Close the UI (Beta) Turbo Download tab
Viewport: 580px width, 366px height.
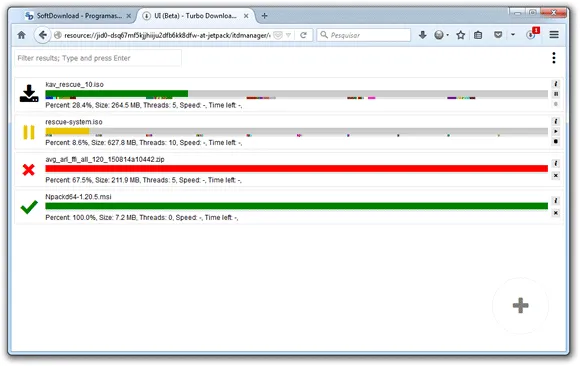click(x=246, y=16)
